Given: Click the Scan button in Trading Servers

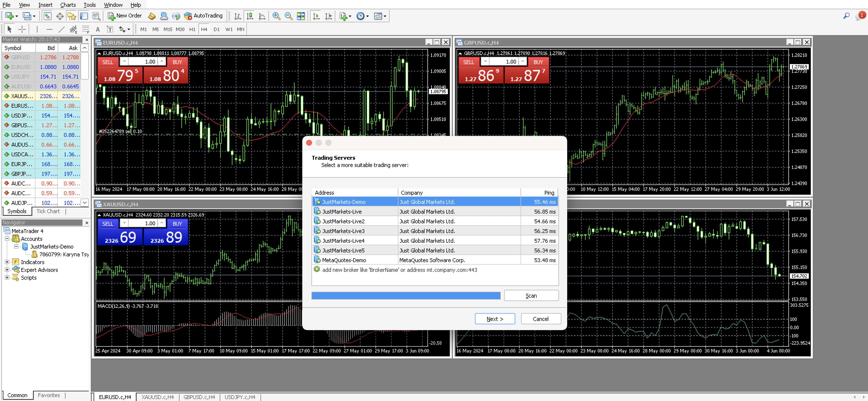Looking at the screenshot, I should pyautogui.click(x=531, y=295).
